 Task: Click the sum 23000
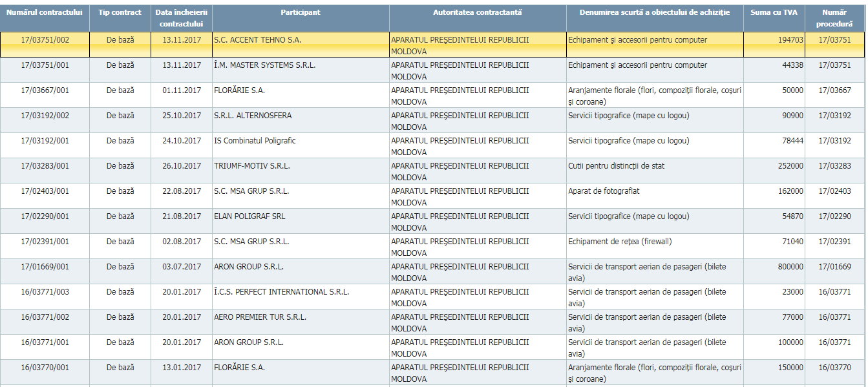click(793, 292)
